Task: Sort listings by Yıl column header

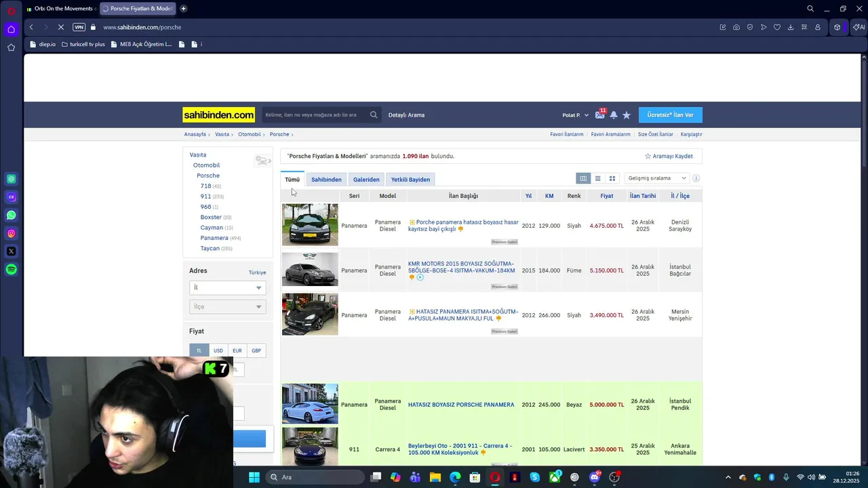Action: coord(528,196)
